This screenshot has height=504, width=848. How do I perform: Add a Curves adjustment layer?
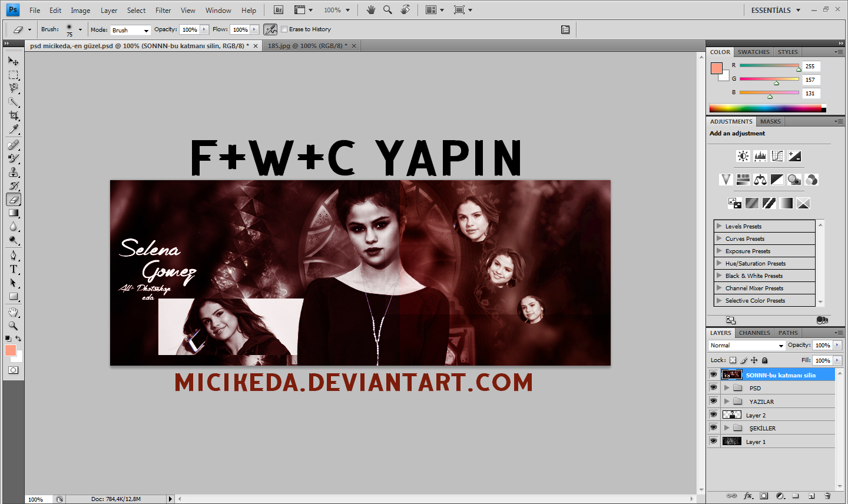pos(777,156)
